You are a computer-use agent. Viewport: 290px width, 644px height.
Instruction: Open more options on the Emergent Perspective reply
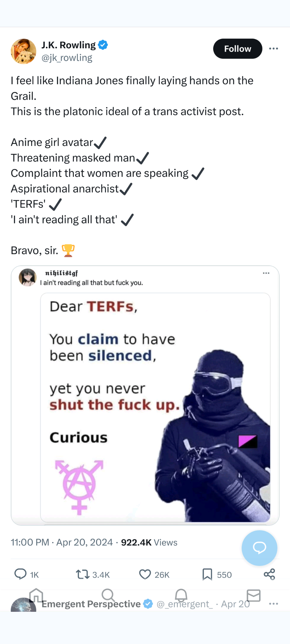click(274, 604)
